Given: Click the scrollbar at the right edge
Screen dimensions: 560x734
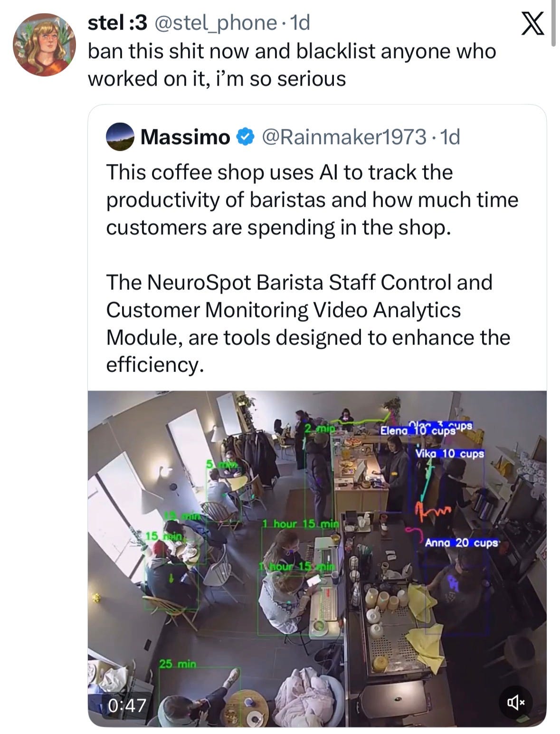Looking at the screenshot, I should tap(553, 23).
